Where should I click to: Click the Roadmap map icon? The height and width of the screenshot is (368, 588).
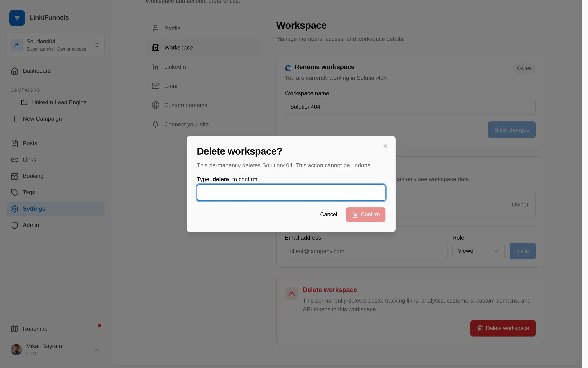(14, 329)
